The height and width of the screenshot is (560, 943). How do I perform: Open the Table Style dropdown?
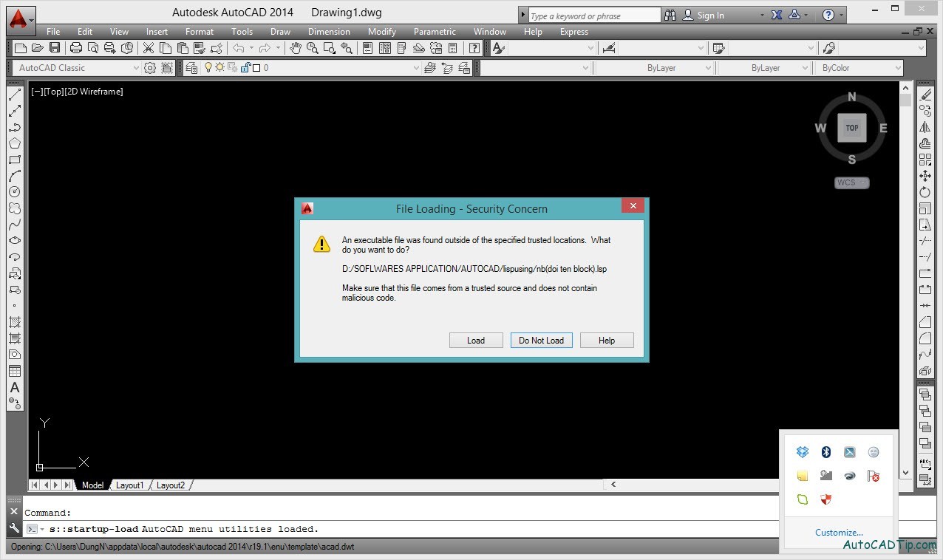click(811, 48)
